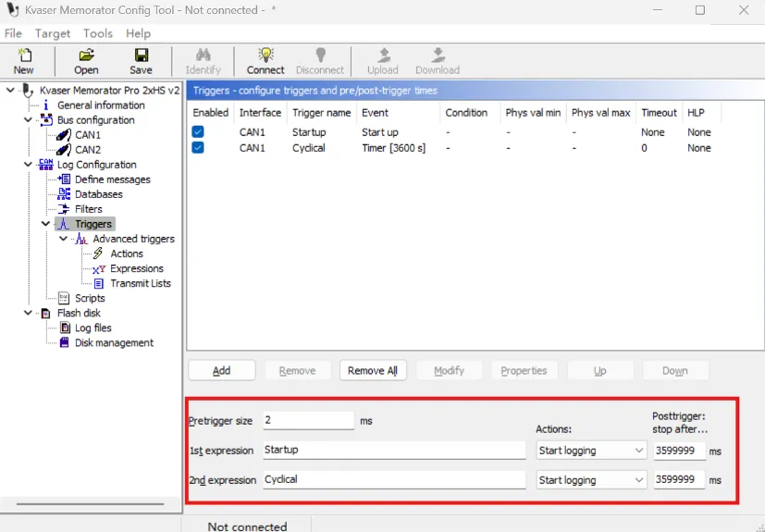Select the Flash disk icon
This screenshot has width=765, height=532.
(x=46, y=314)
